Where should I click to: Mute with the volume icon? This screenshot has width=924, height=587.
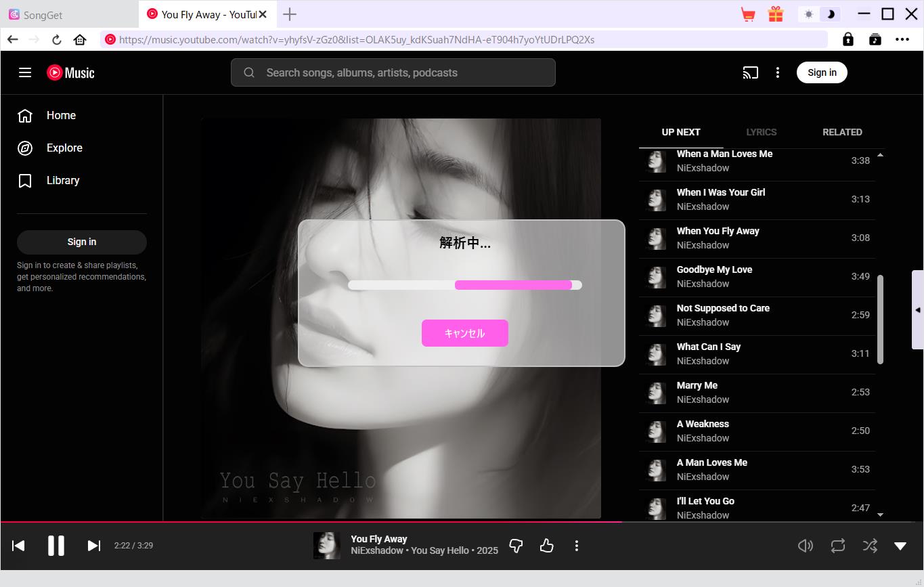[x=806, y=545]
